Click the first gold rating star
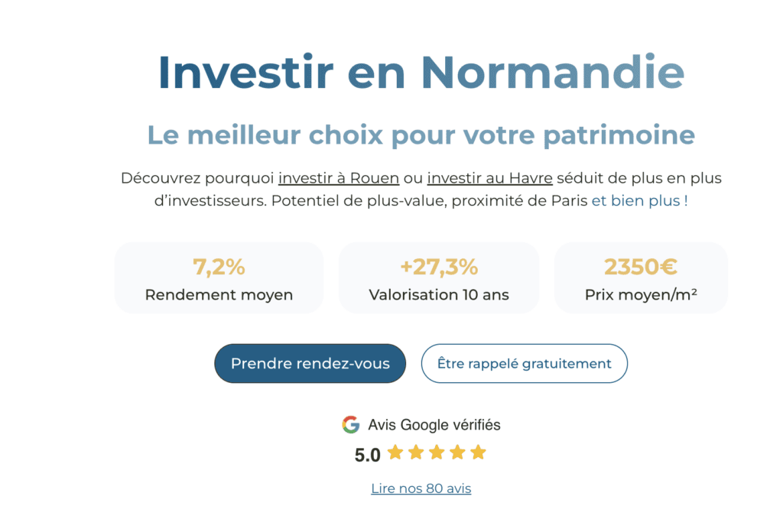Viewport: 783px width, 532px height. 394,452
